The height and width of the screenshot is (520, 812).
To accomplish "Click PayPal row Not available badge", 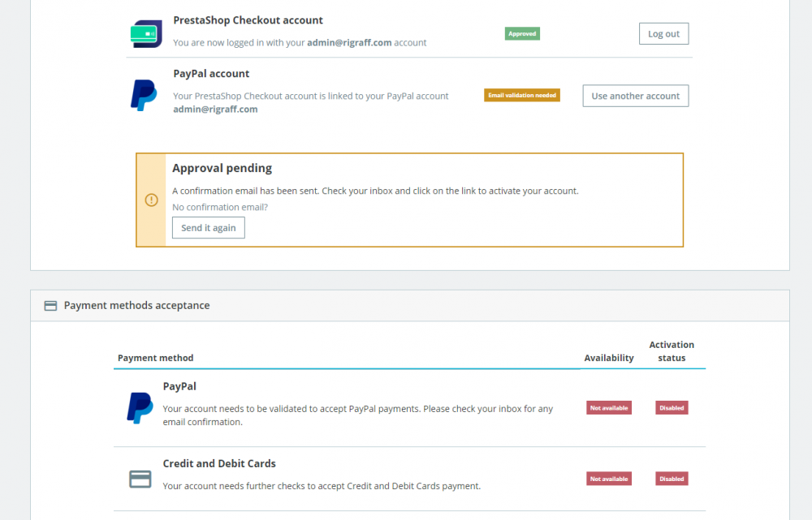I will click(x=609, y=408).
